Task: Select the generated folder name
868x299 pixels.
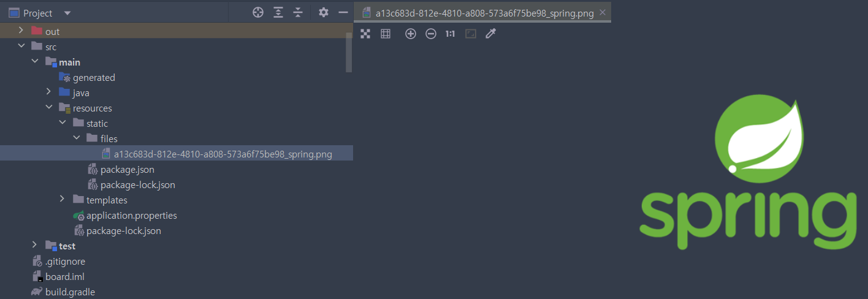Action: pyautogui.click(x=94, y=78)
